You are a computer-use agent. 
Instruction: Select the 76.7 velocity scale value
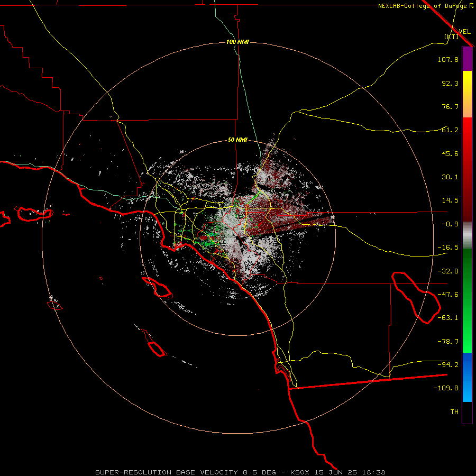pyautogui.click(x=450, y=106)
